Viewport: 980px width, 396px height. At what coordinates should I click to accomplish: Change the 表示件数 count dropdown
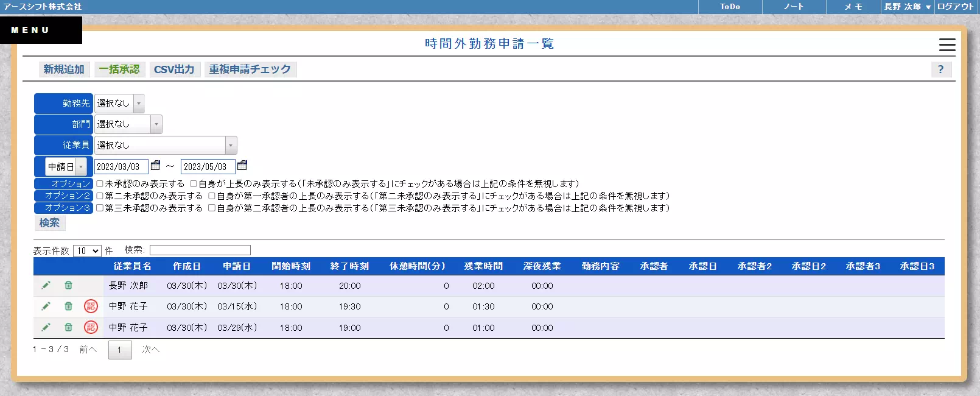(x=87, y=251)
